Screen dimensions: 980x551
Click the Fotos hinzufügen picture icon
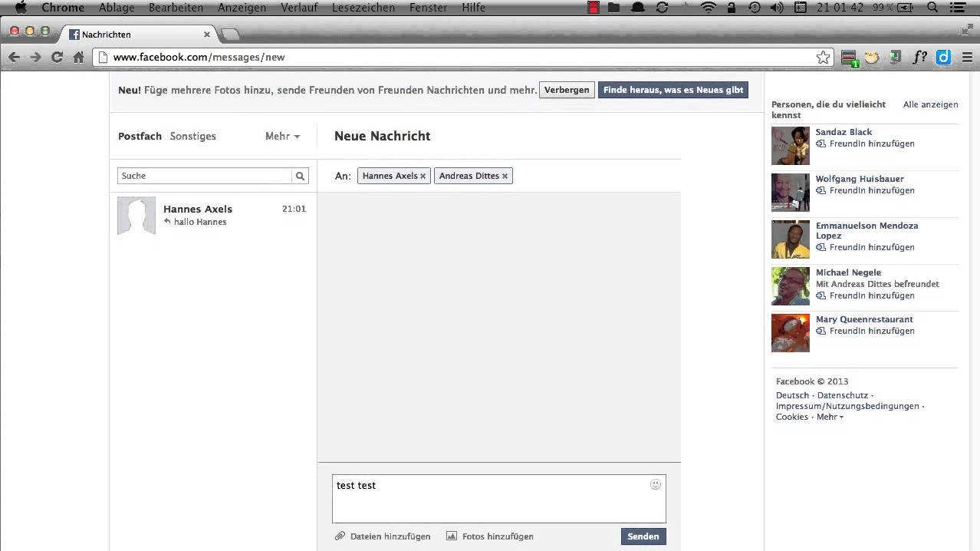tap(452, 536)
